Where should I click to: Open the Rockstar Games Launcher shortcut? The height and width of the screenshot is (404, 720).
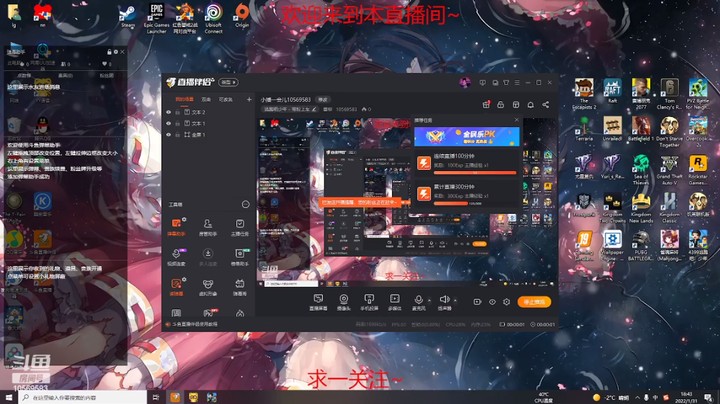tap(698, 169)
